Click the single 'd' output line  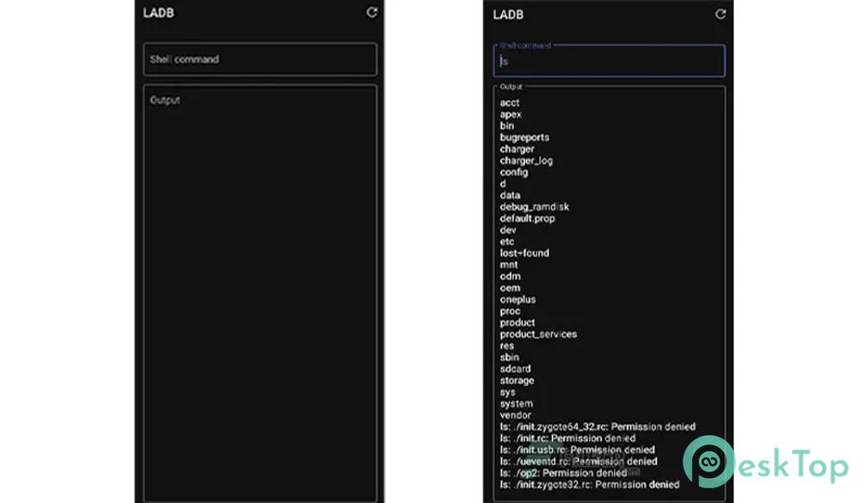coord(503,184)
